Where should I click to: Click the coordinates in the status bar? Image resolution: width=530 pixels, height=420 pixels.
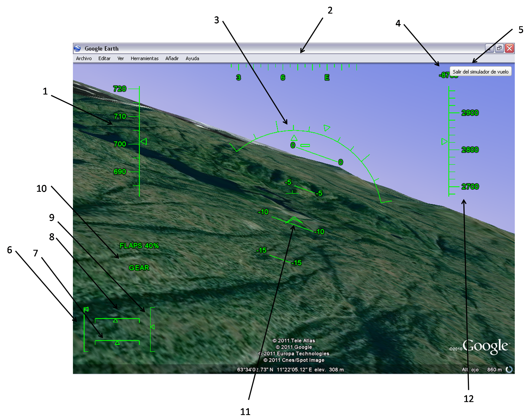pos(275,370)
